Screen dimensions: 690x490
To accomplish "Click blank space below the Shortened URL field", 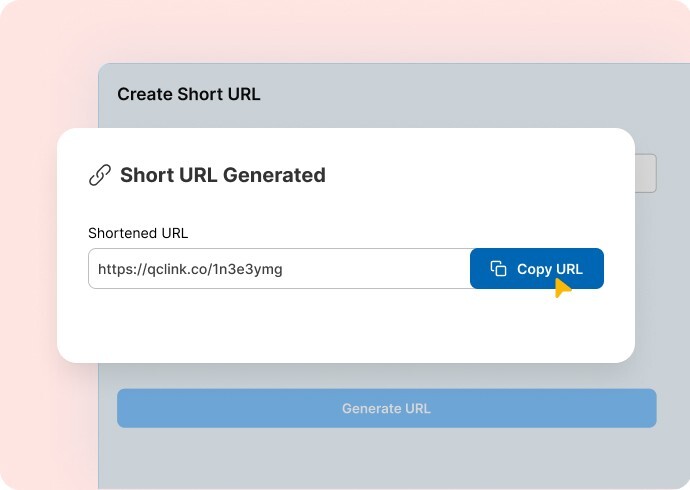I will click(x=300, y=325).
